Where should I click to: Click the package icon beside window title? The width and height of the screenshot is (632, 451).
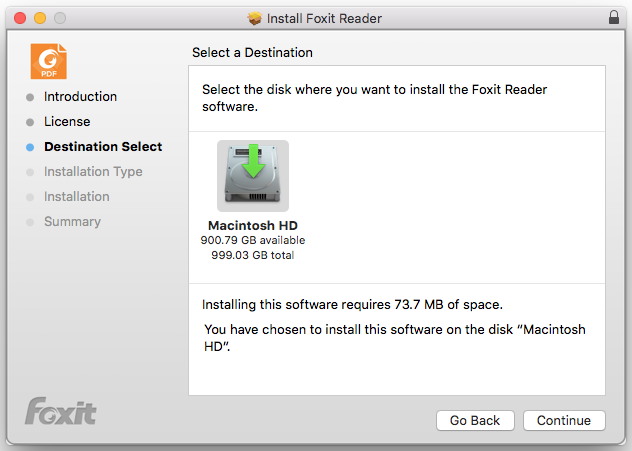click(x=255, y=18)
